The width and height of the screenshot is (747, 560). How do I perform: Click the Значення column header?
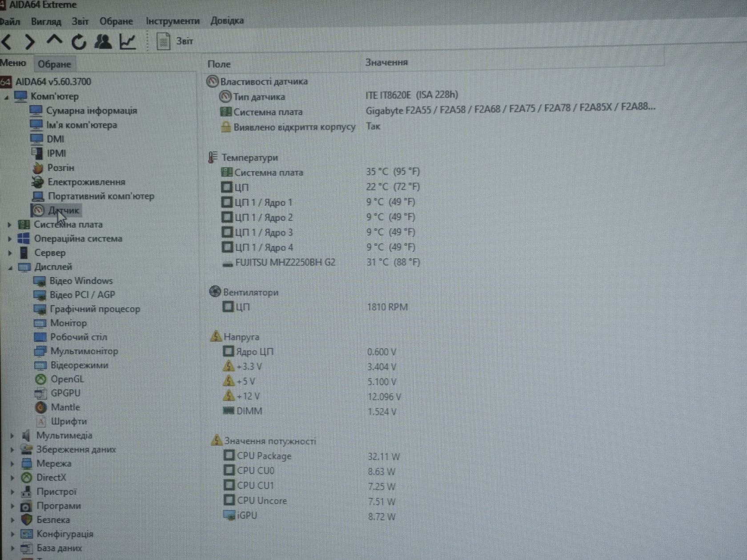386,63
